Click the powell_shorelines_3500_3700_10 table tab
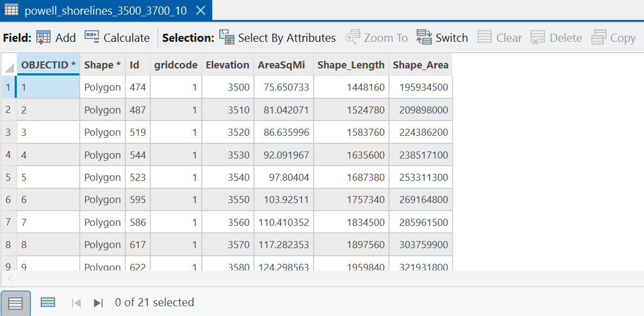The image size is (644, 316). coord(106,11)
